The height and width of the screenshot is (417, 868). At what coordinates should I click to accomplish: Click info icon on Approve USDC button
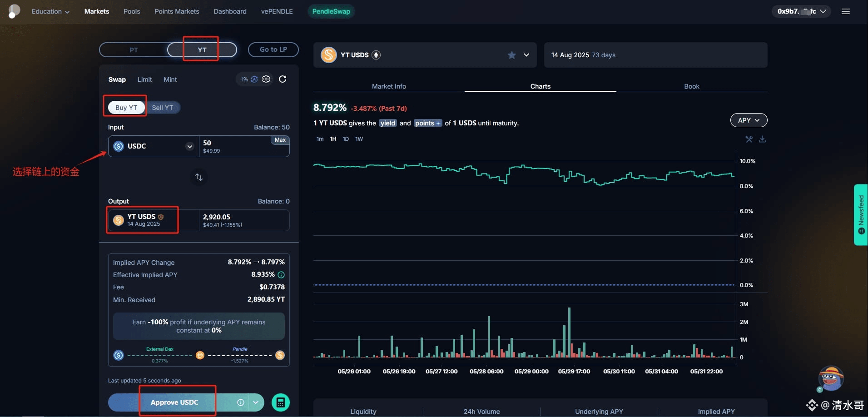coord(241,402)
